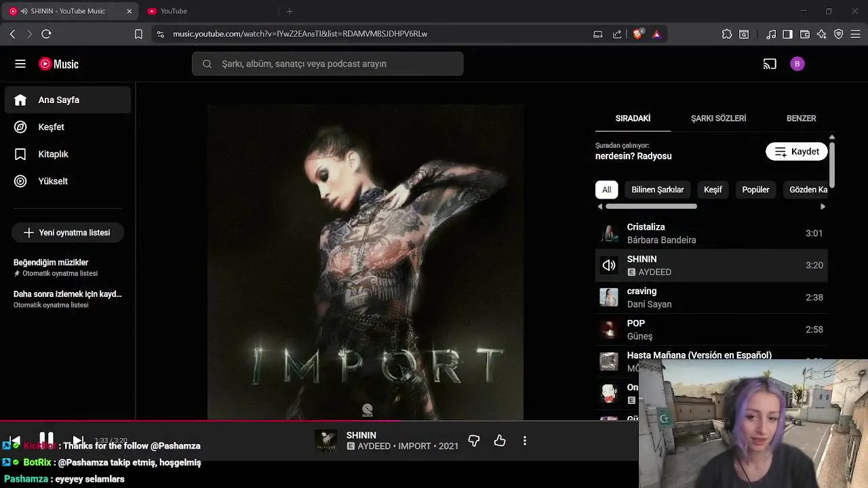Click the IMPORT album cover art
The image size is (868, 488).
tap(366, 262)
